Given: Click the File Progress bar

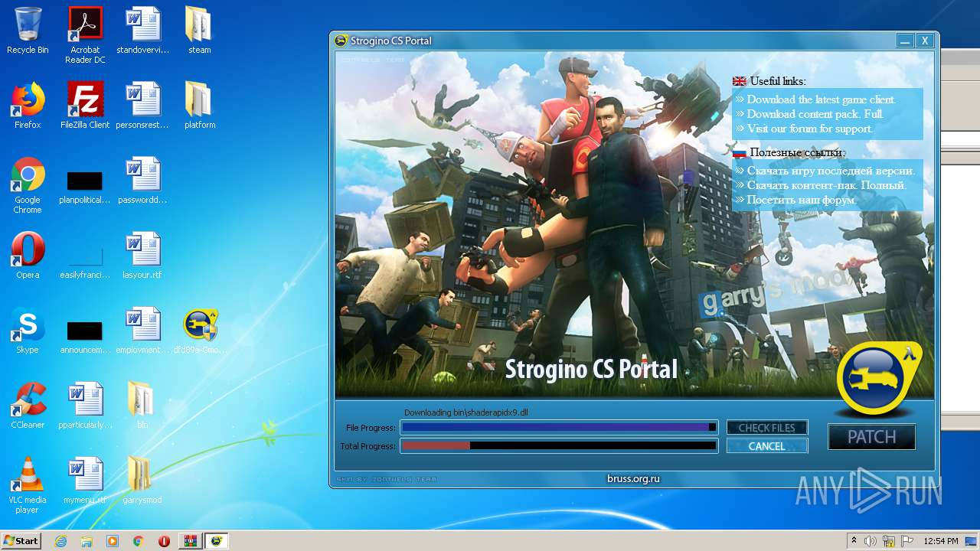Looking at the screenshot, I should coord(560,427).
